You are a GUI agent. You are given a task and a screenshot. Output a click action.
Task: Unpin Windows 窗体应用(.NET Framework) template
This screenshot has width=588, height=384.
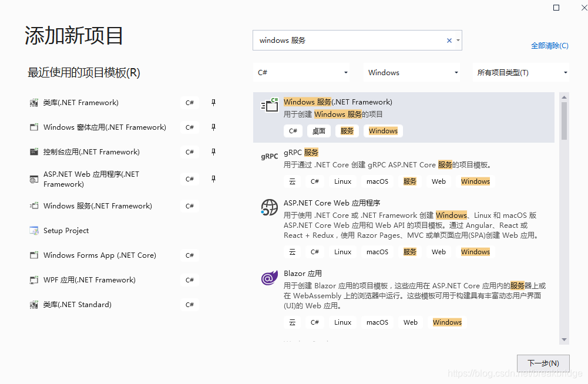[213, 127]
